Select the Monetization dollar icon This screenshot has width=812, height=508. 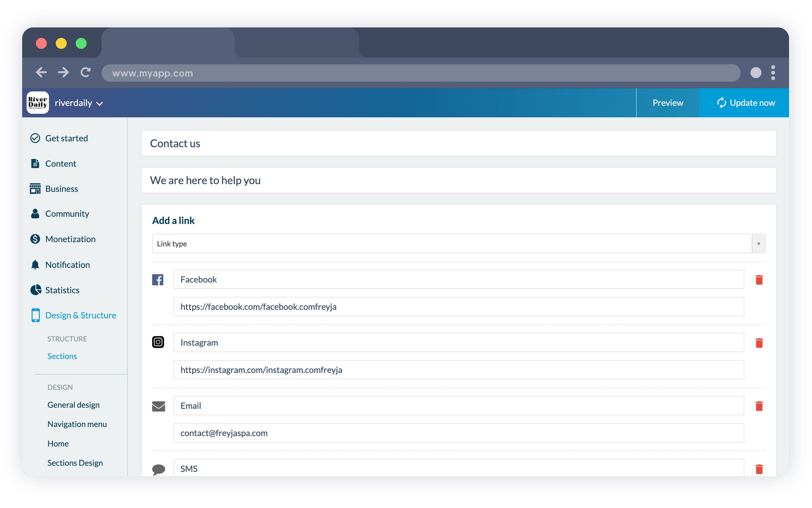tap(35, 239)
